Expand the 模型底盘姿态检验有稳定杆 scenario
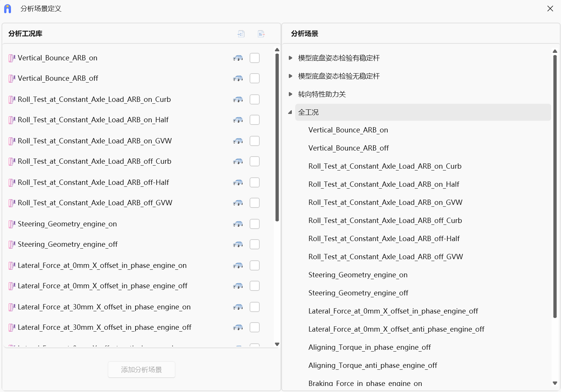The height and width of the screenshot is (392, 561). click(x=290, y=58)
